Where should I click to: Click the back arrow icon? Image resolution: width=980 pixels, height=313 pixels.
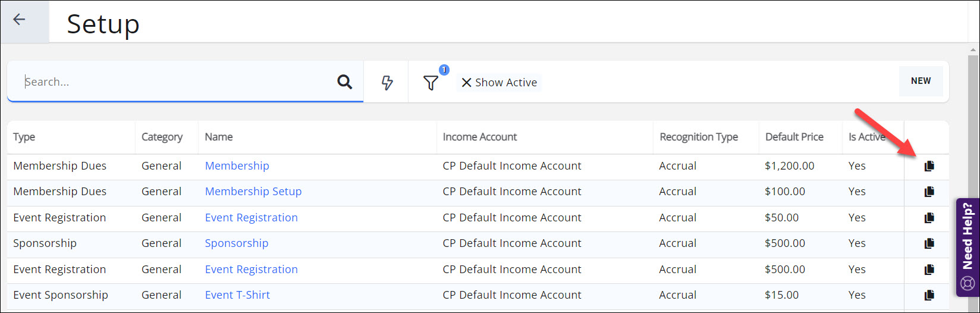(x=20, y=20)
